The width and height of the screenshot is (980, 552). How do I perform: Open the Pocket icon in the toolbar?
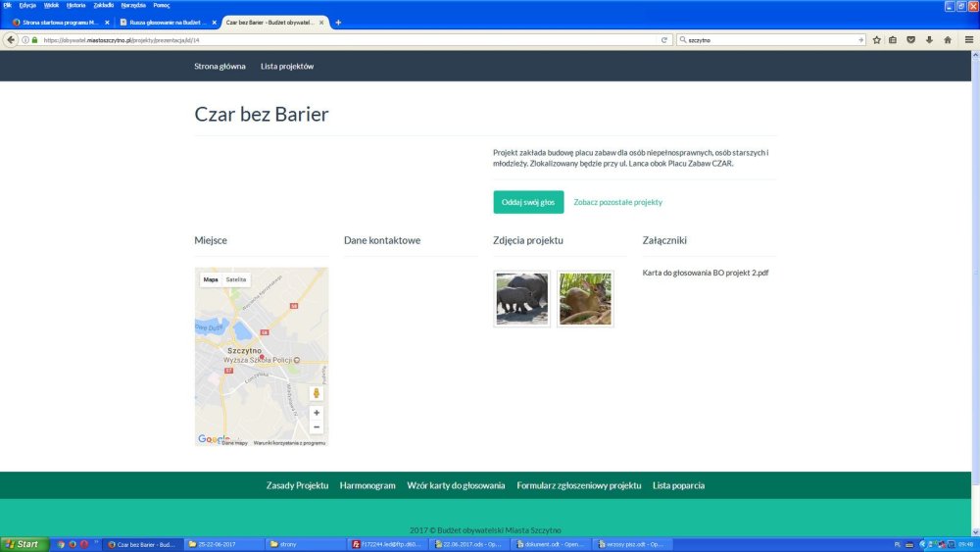(911, 40)
